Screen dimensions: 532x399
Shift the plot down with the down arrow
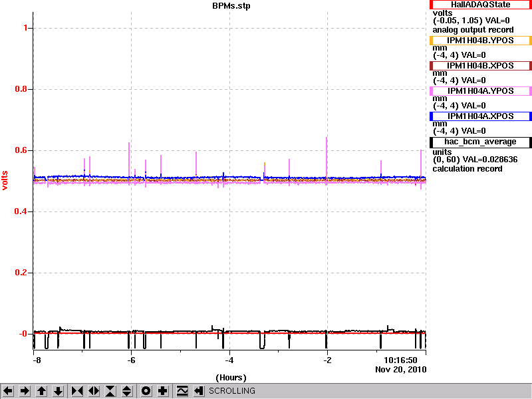tap(59, 391)
